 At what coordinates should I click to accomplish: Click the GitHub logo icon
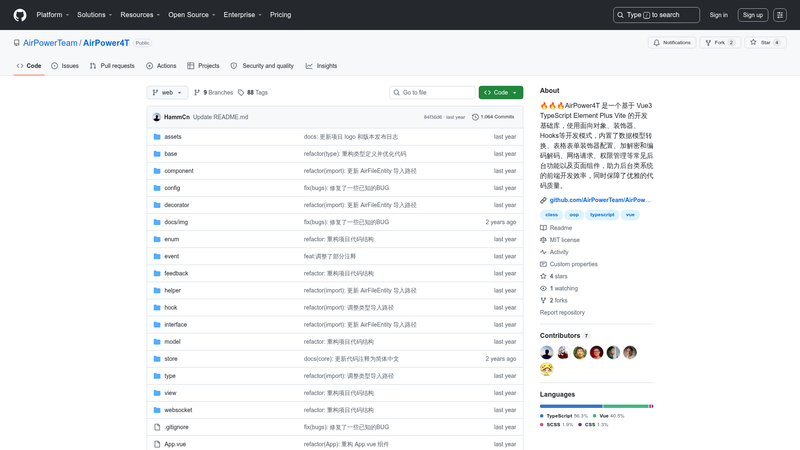click(x=20, y=15)
